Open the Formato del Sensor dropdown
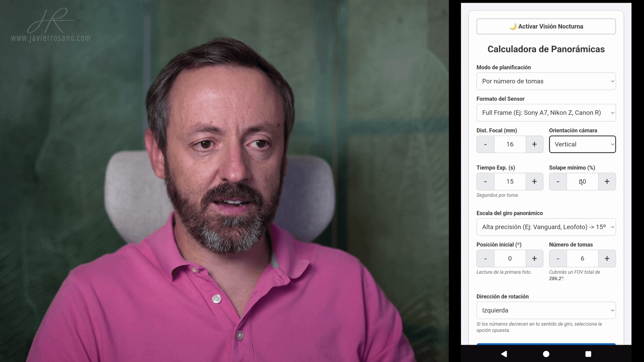The image size is (644, 362). pyautogui.click(x=546, y=113)
